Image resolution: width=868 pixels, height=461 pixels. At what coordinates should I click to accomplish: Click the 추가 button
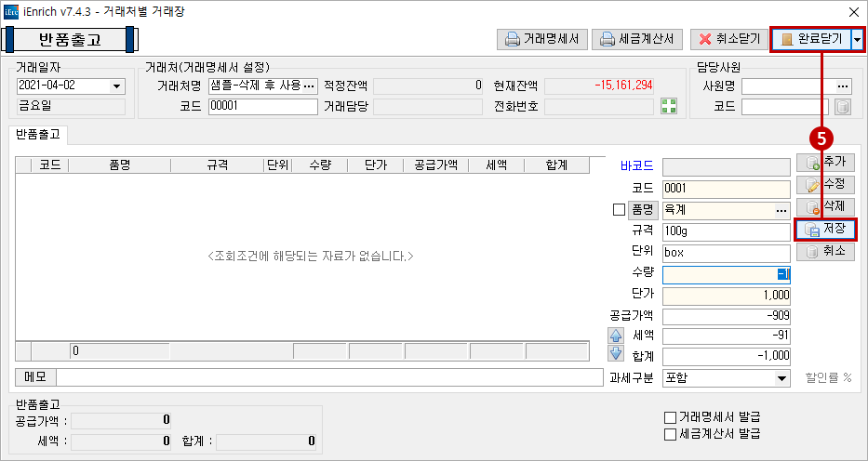(x=825, y=163)
